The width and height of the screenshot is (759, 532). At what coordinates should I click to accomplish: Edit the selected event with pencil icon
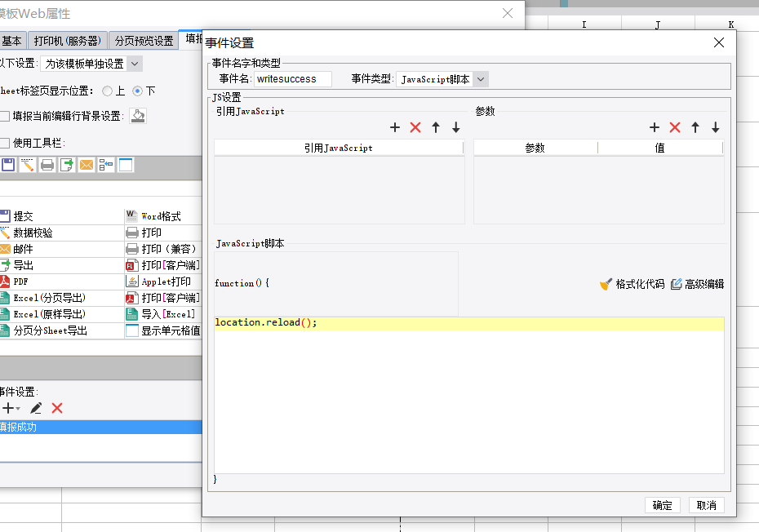click(36, 408)
